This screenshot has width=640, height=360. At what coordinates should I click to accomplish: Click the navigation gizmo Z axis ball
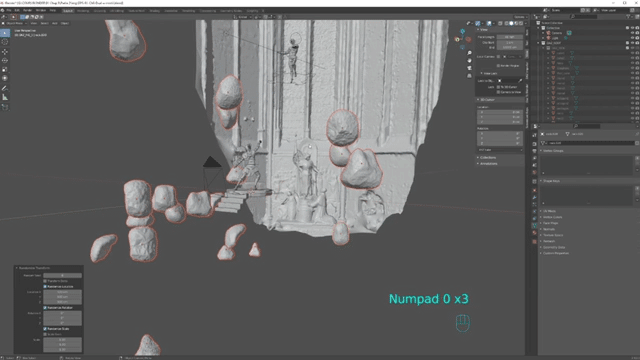[462, 31]
